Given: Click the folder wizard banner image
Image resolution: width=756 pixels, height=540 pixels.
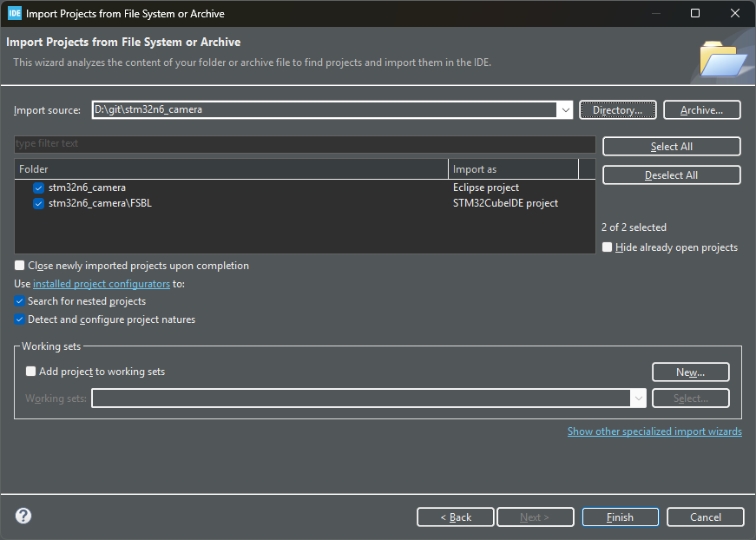Looking at the screenshot, I should pyautogui.click(x=722, y=59).
